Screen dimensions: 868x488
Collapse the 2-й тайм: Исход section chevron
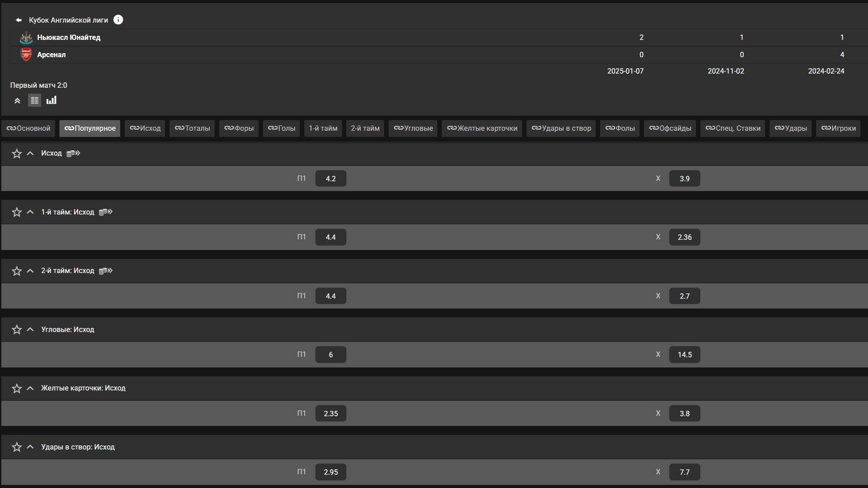30,271
